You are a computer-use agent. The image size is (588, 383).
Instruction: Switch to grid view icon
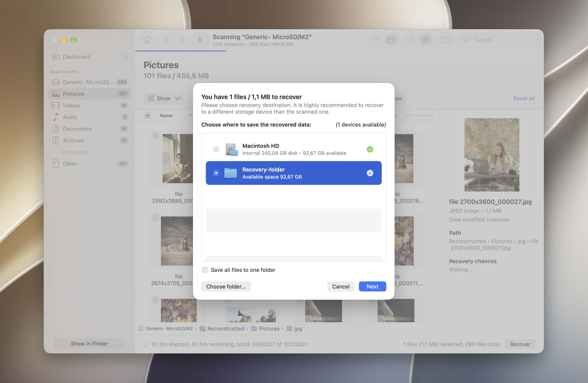pyautogui.click(x=425, y=40)
